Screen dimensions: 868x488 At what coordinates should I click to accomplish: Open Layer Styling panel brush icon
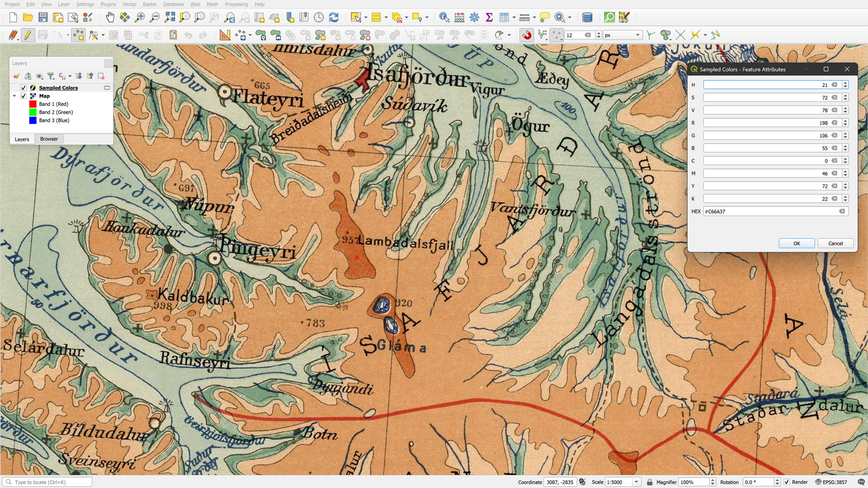(x=16, y=76)
